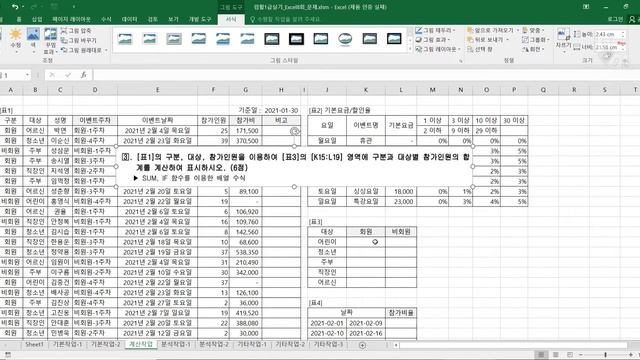Click 그림 압축 (Compress Pictures)
This screenshot has width=640, height=360.
pos(76,31)
